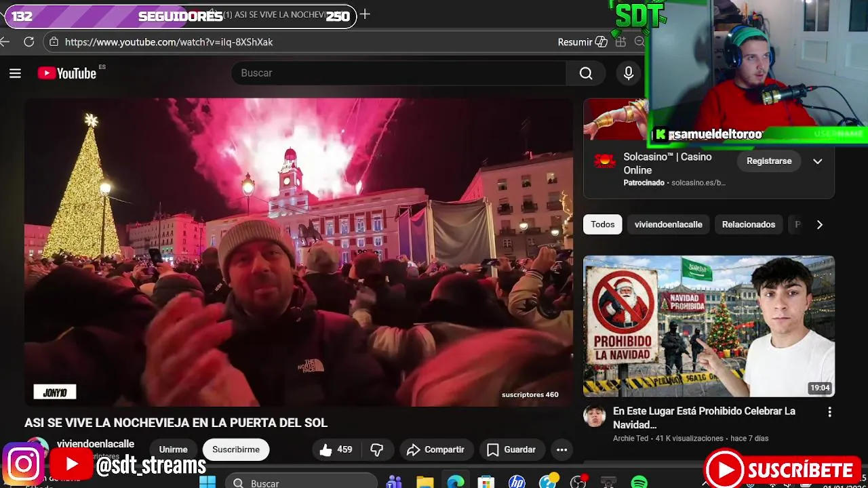This screenshot has height=488, width=868.
Task: Click the Resumir Copilot button in the address bar
Action: 583,42
